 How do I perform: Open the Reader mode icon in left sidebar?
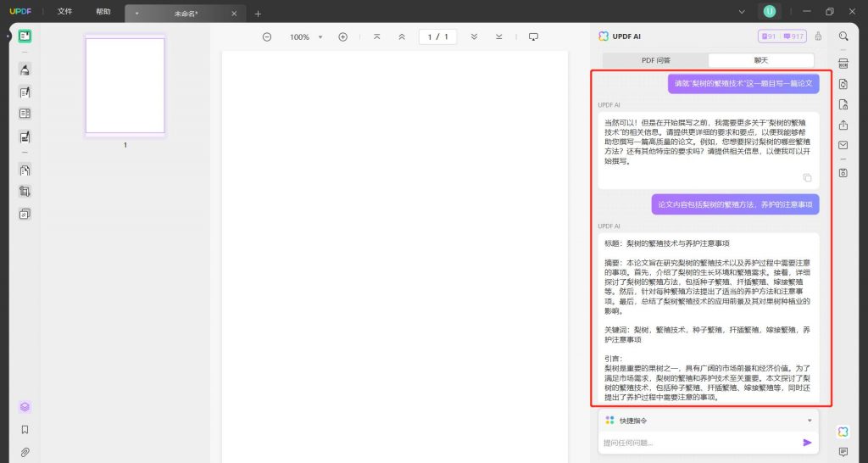pyautogui.click(x=25, y=36)
